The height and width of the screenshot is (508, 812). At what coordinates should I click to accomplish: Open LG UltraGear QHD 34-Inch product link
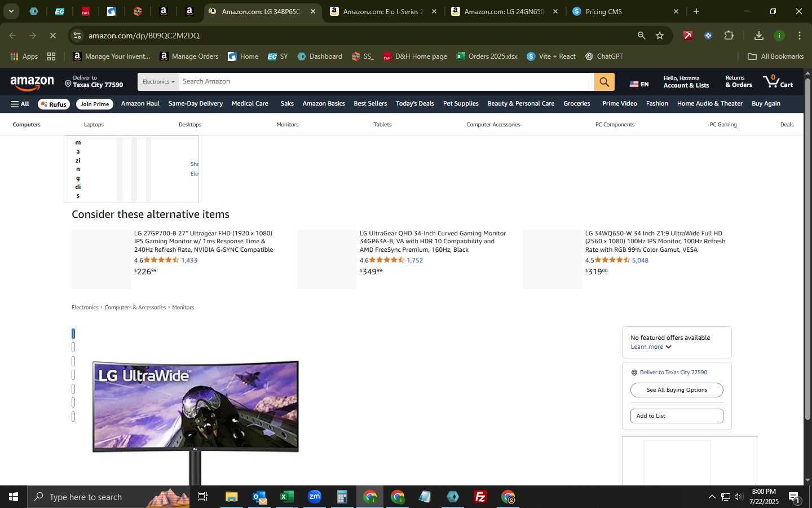pyautogui.click(x=433, y=242)
